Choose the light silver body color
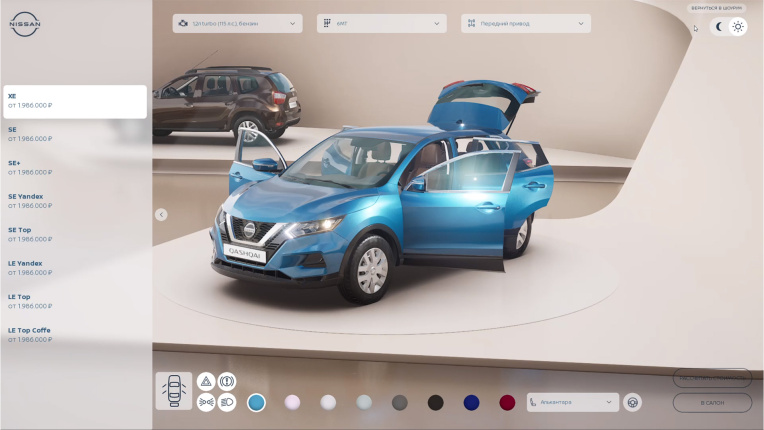The image size is (764, 430). 364,403
